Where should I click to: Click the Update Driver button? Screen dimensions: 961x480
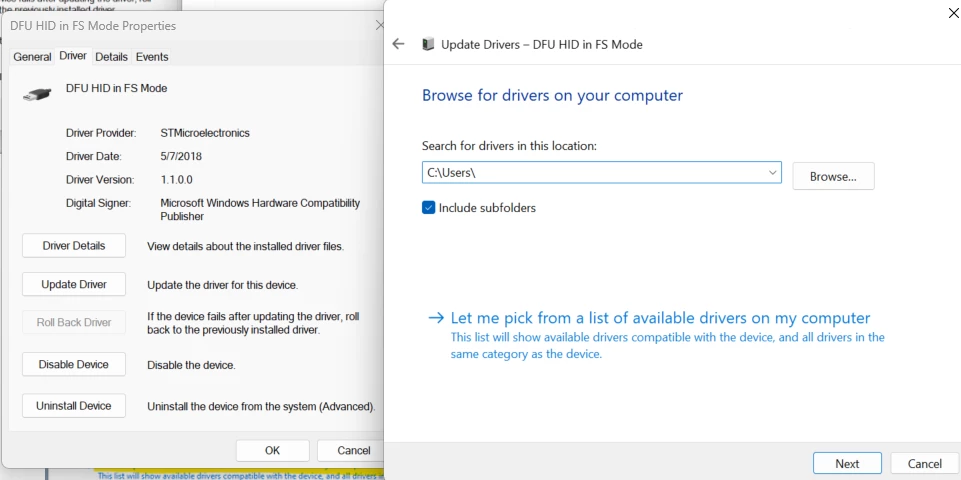(x=74, y=284)
